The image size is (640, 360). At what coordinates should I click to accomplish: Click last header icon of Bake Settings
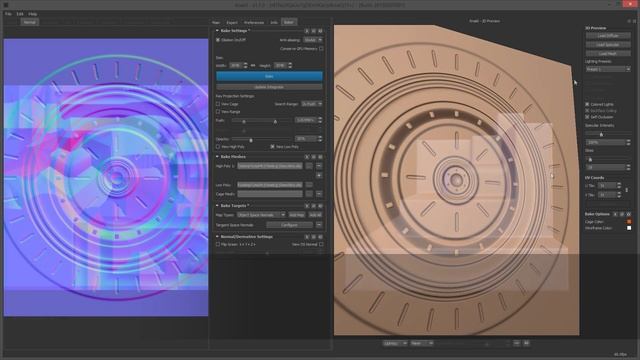[320, 31]
